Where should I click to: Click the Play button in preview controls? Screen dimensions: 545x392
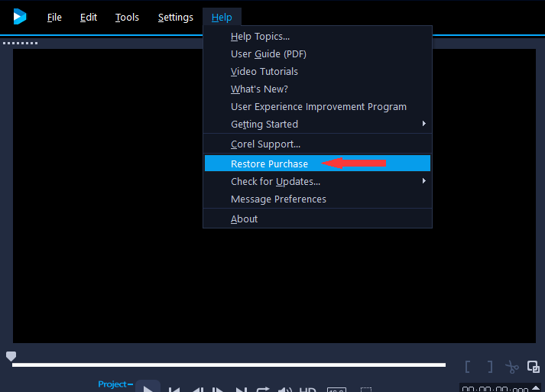148,387
